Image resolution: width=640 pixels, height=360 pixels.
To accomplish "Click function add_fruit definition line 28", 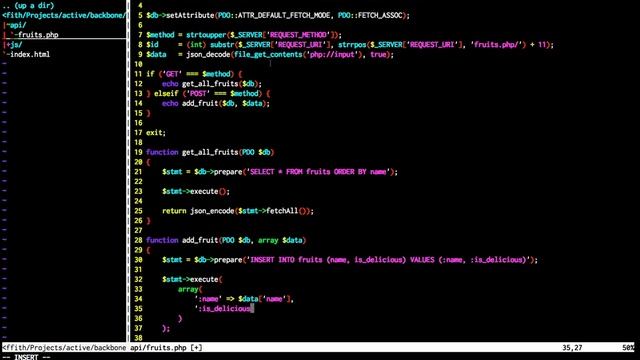I will point(226,240).
